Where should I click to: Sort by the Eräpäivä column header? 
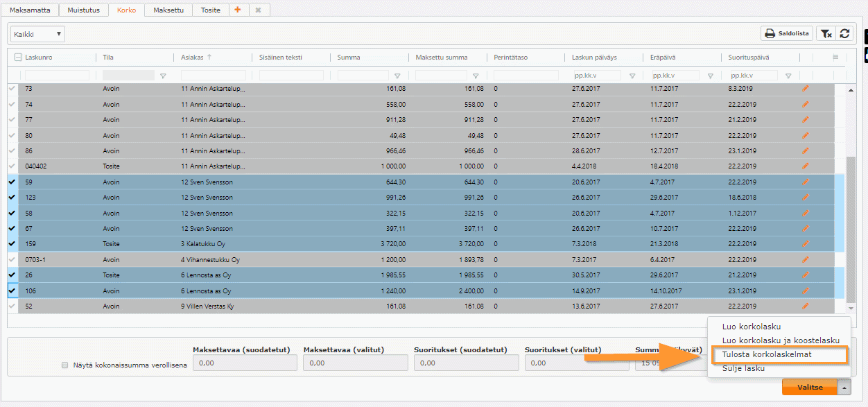click(664, 57)
